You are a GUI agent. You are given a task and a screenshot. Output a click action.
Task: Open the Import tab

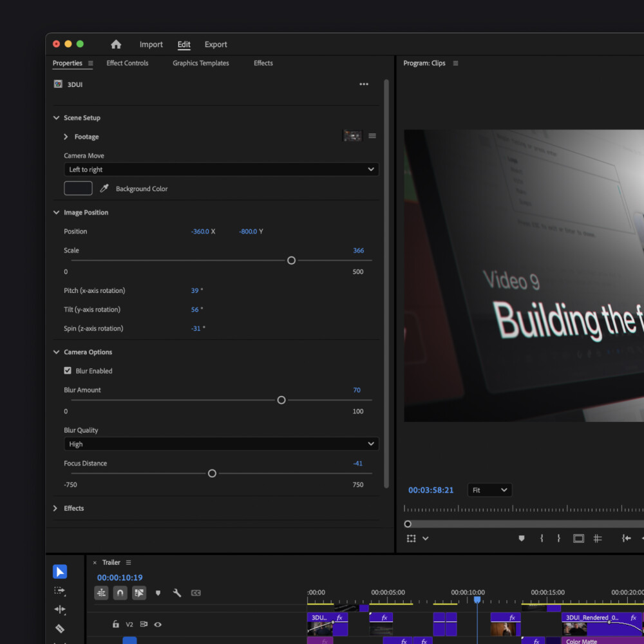151,44
